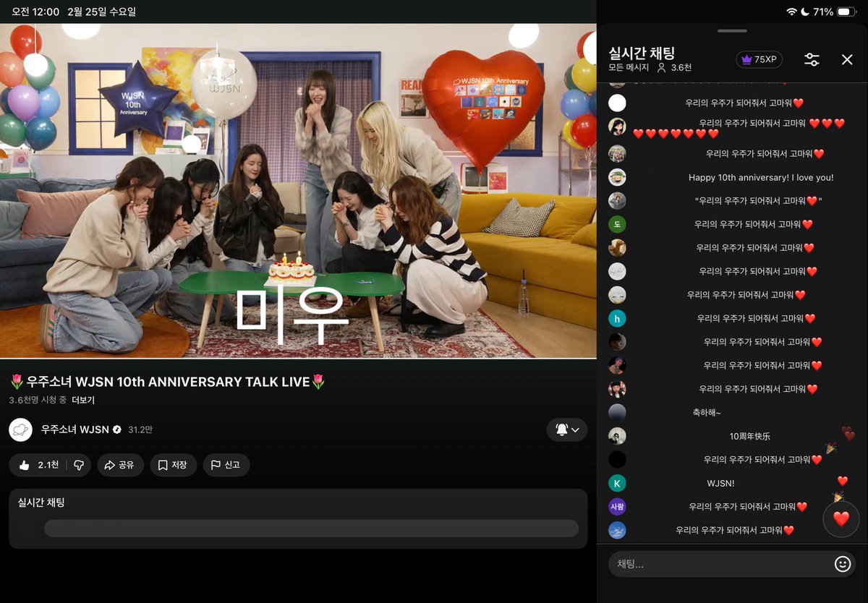This screenshot has height=603, width=868.
Task: Open avatar beside Happy 10th anniversary message
Action: [x=617, y=177]
